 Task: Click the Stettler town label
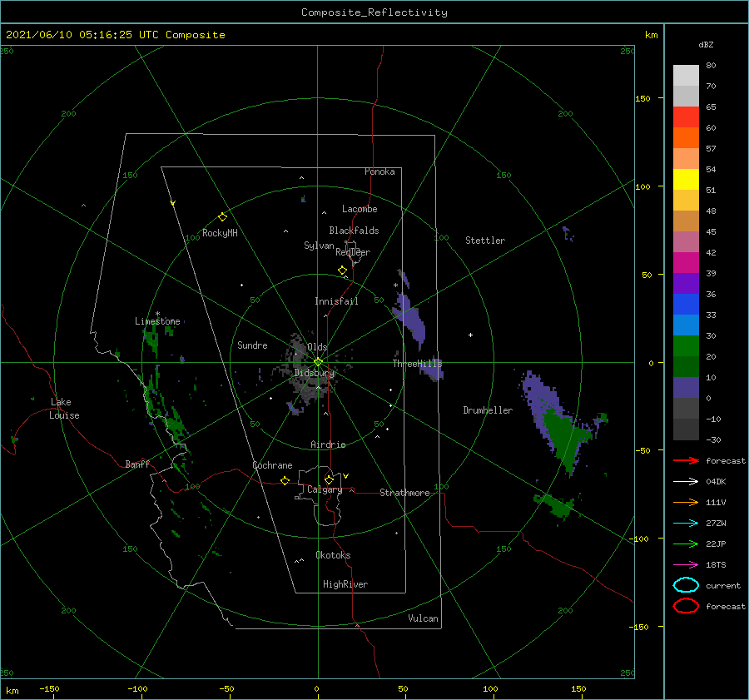(x=485, y=241)
